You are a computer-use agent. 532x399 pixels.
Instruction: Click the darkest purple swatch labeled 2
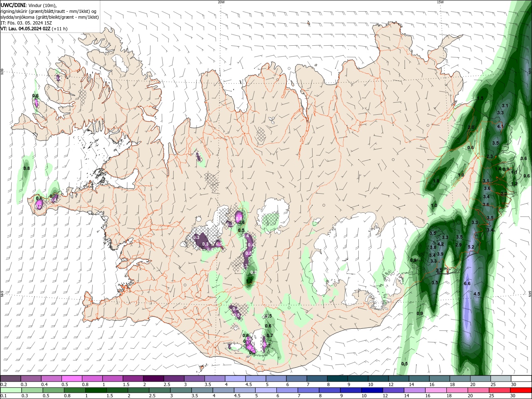154,379
